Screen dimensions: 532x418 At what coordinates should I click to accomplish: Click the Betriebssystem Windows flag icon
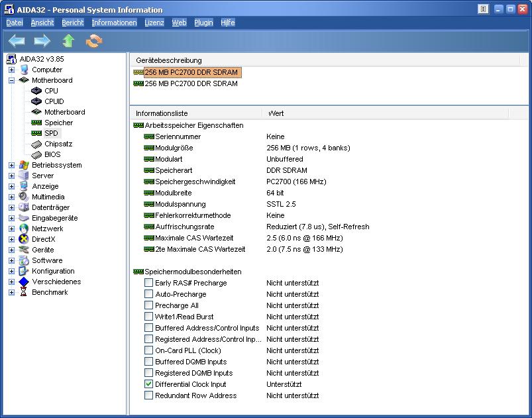(x=24, y=165)
